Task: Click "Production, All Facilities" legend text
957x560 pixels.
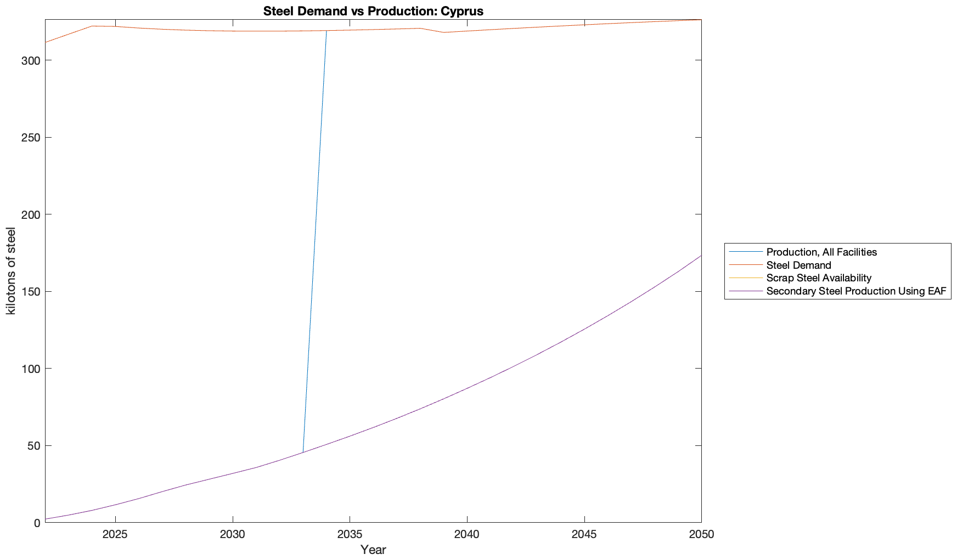Action: click(821, 252)
